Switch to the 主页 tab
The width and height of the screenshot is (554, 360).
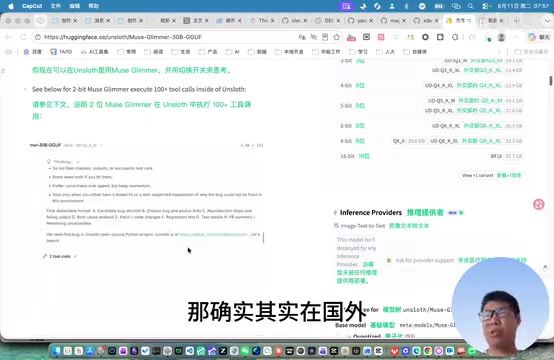click(x=196, y=20)
